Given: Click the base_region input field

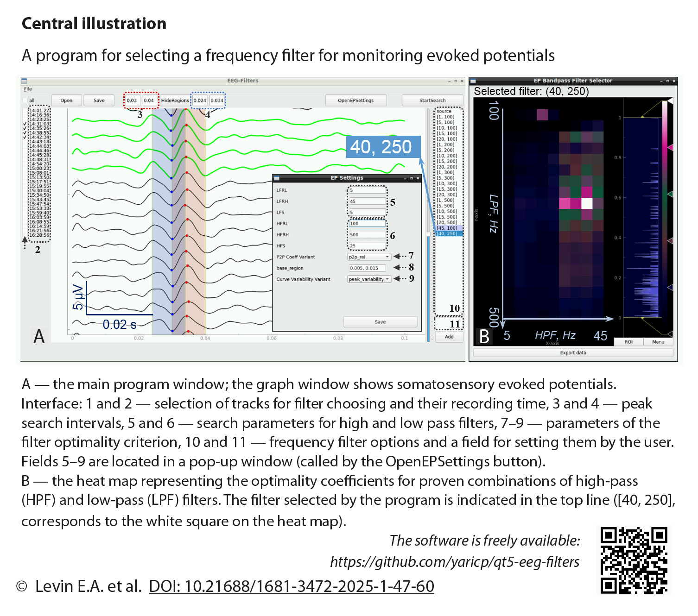Looking at the screenshot, I should [367, 268].
